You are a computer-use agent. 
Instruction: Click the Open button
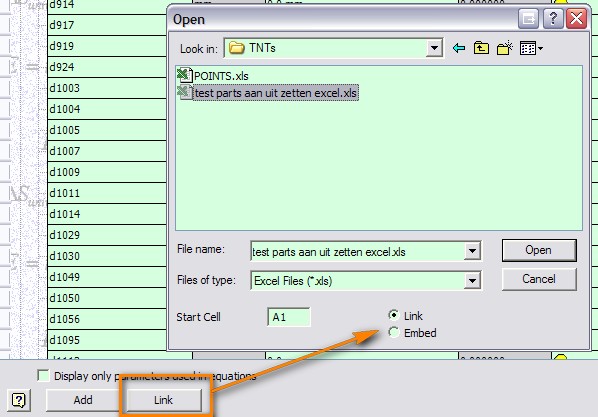(x=539, y=250)
